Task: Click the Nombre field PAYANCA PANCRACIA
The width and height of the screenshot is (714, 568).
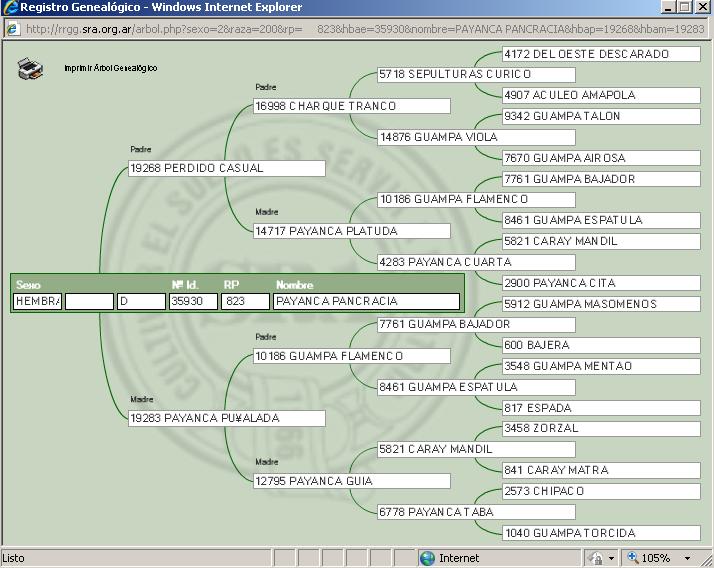Action: pyautogui.click(x=366, y=301)
